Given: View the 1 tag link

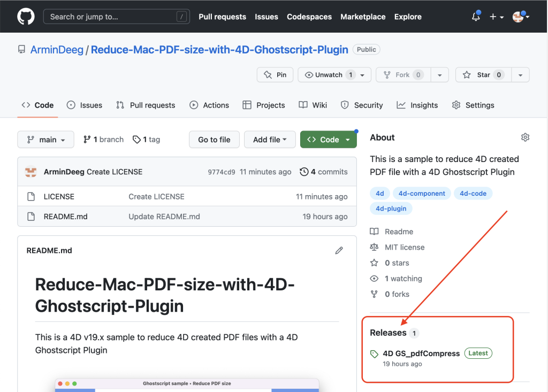Looking at the screenshot, I should click(147, 140).
